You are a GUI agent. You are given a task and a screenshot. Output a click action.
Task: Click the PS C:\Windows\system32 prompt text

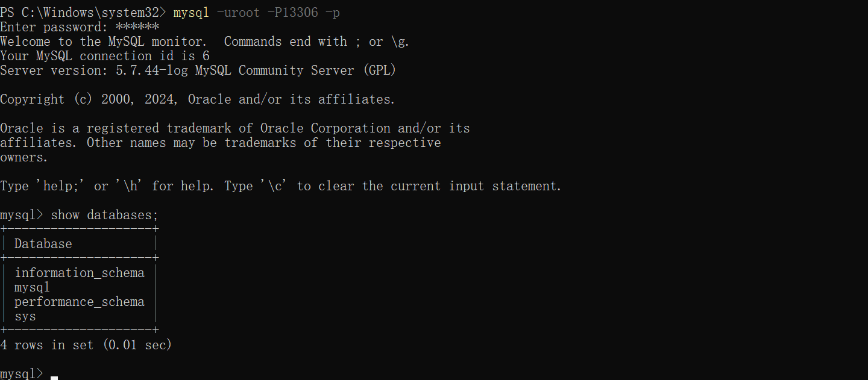point(83,13)
